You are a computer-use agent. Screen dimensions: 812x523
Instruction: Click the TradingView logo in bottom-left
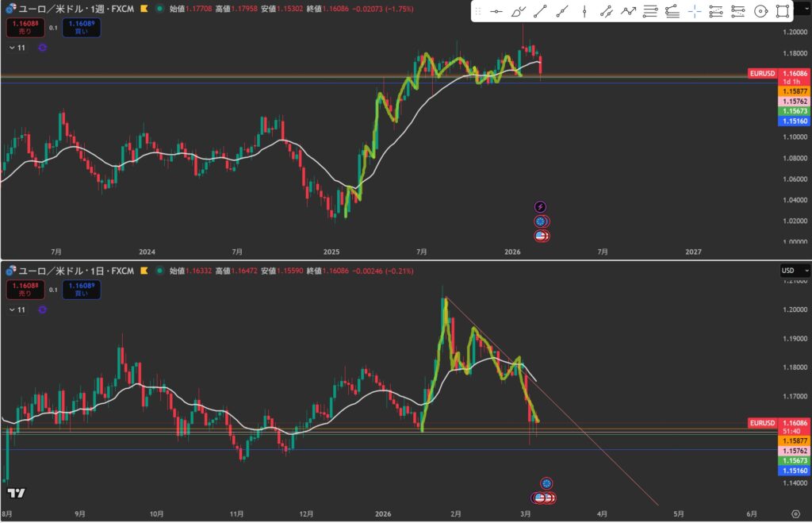(16, 493)
